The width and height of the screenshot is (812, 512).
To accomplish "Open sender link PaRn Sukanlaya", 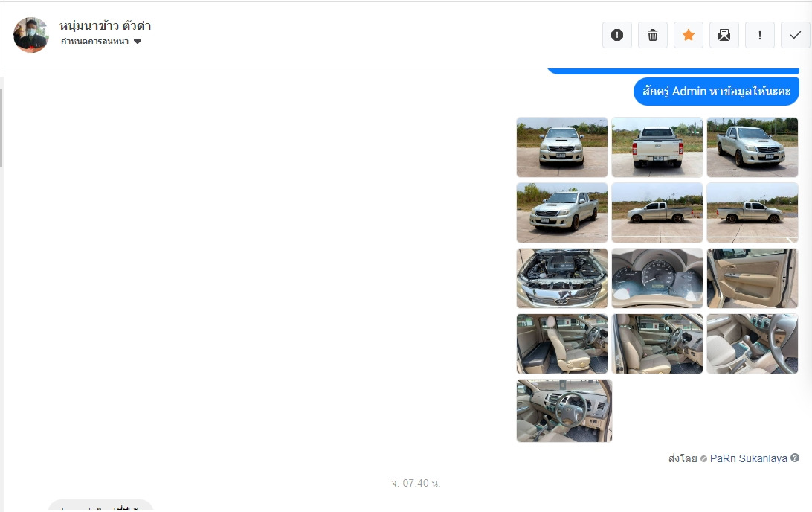I will pos(748,458).
